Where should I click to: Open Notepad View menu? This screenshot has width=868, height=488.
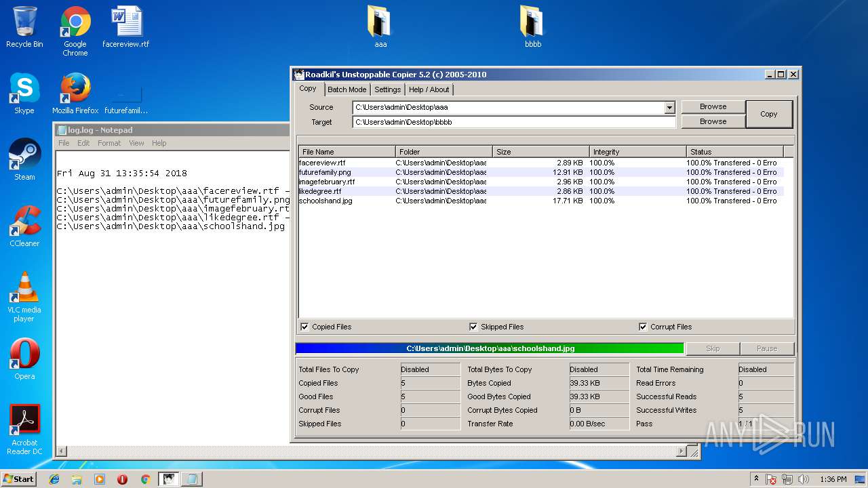136,143
